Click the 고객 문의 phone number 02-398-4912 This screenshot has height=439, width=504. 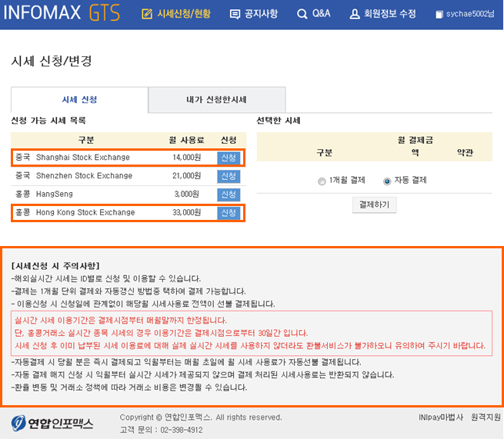tap(182, 430)
